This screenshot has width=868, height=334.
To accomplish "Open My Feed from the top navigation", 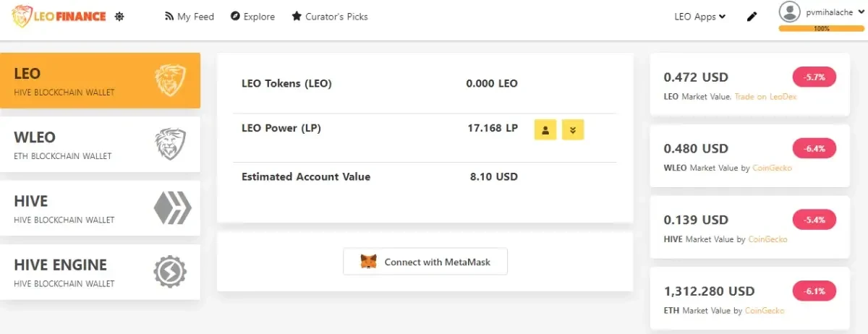I will coord(190,17).
